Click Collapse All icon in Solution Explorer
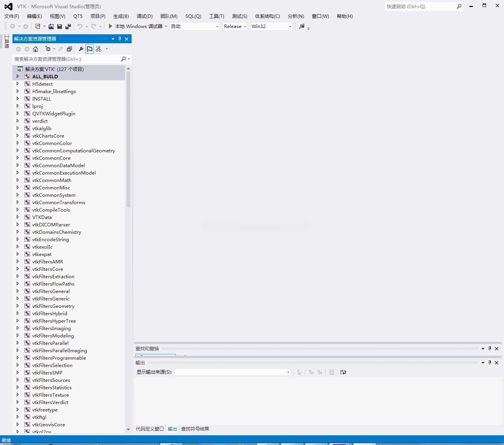504x445 pixels. (x=69, y=49)
